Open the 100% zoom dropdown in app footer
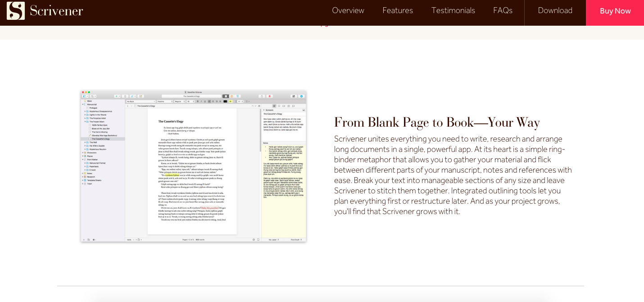Image resolution: width=644 pixels, height=302 pixels. tap(130, 239)
